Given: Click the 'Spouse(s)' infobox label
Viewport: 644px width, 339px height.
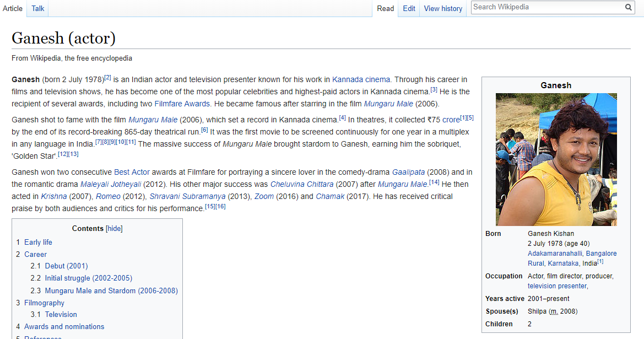Looking at the screenshot, I should click(x=502, y=311).
